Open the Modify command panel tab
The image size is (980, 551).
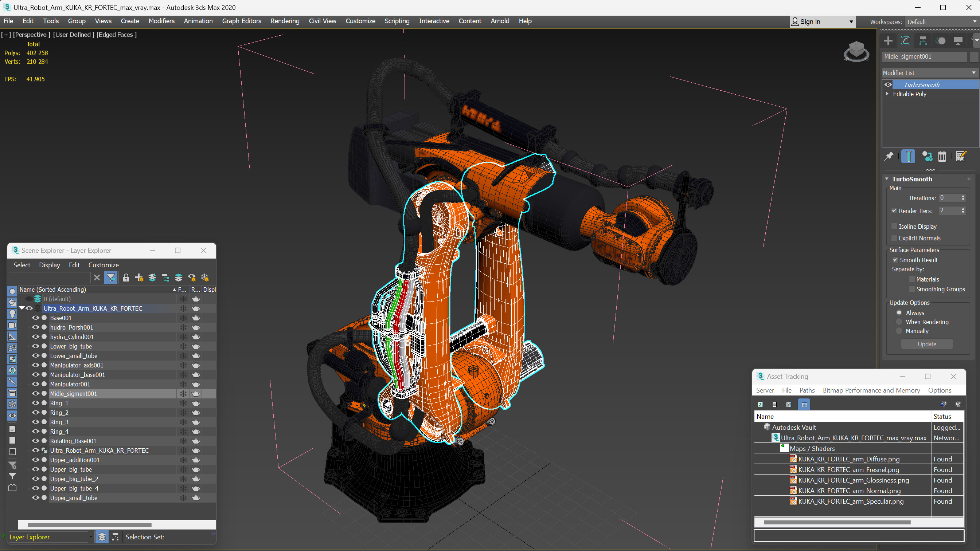905,41
